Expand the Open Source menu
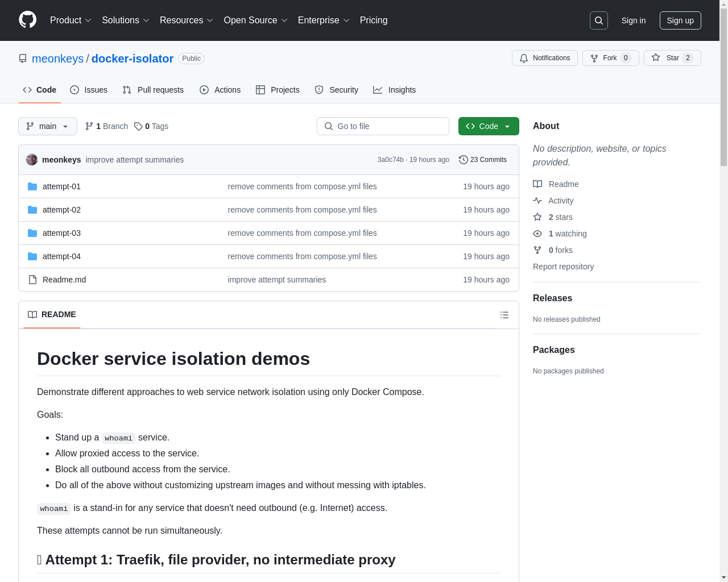Viewport: 728px width, 582px height. click(x=256, y=20)
